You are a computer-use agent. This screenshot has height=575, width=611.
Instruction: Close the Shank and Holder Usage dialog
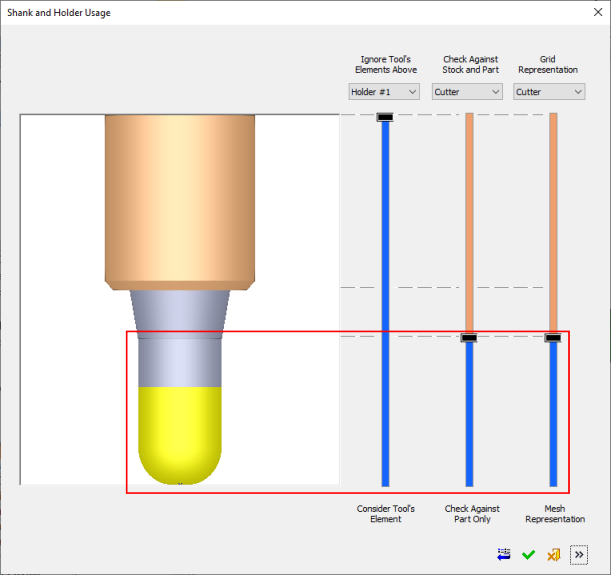[598, 12]
